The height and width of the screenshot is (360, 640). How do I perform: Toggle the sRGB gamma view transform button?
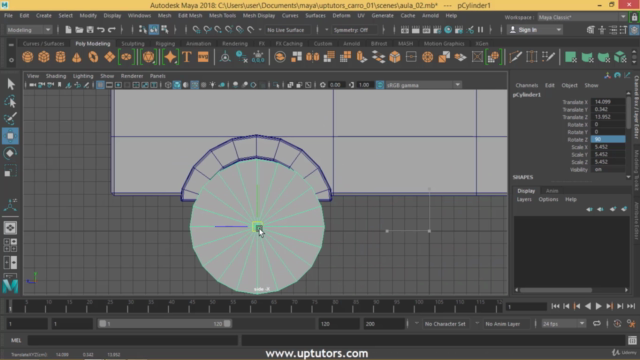click(380, 85)
